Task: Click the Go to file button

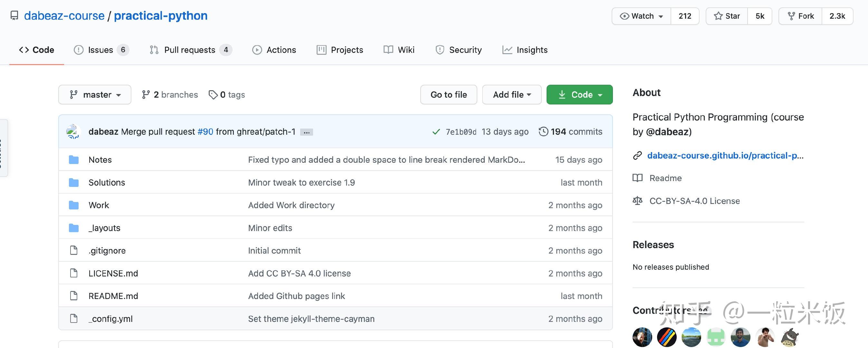Action: (448, 95)
